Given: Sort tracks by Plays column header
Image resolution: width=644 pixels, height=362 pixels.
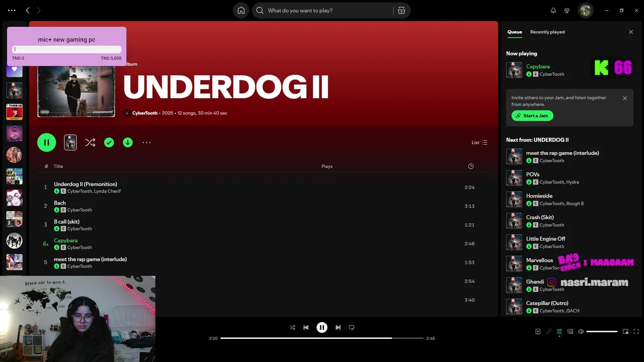Looking at the screenshot, I should [327, 166].
